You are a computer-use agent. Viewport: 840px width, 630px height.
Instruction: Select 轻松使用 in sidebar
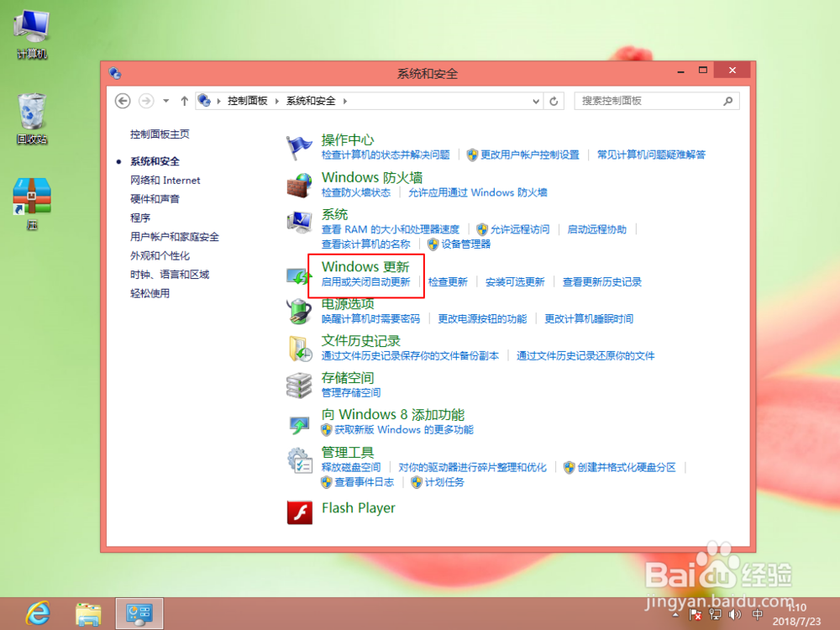tap(150, 293)
